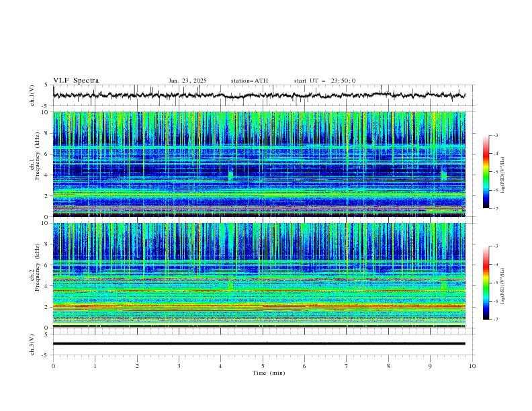This screenshot has height=411, width=532.
Task: Select the ch.1 "Frequency (kHz)" axis label
Action: [38, 156]
